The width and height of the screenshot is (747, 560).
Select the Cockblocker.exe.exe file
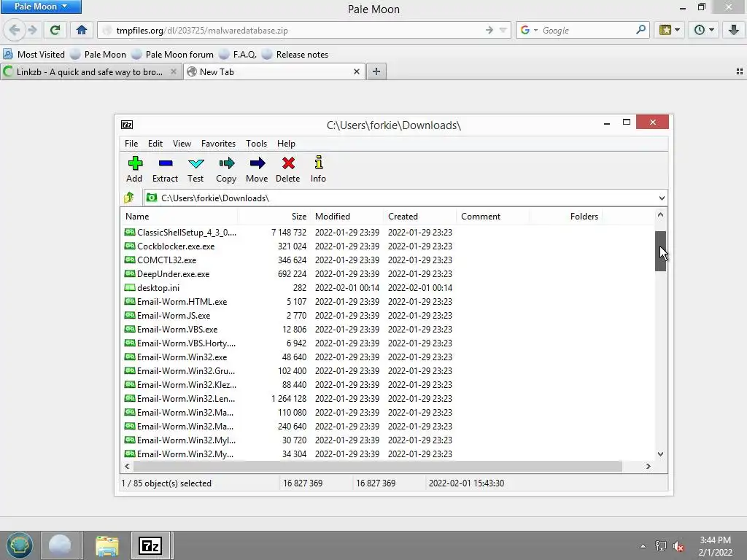point(175,246)
